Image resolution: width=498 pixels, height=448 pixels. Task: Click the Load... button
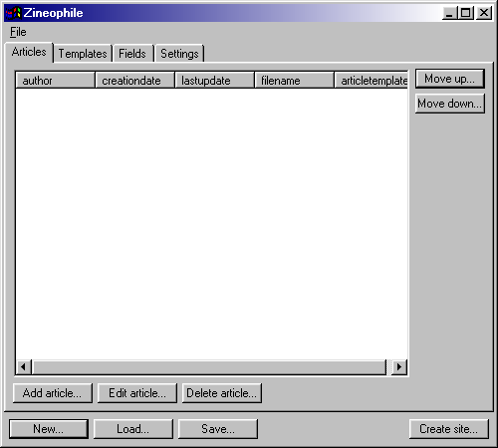point(133,429)
